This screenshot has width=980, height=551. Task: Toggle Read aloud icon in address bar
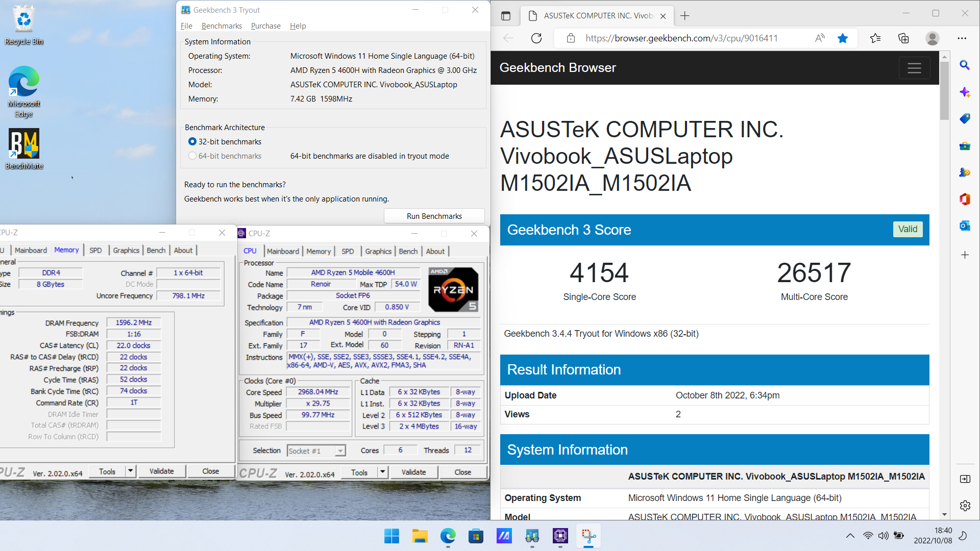coord(820,38)
